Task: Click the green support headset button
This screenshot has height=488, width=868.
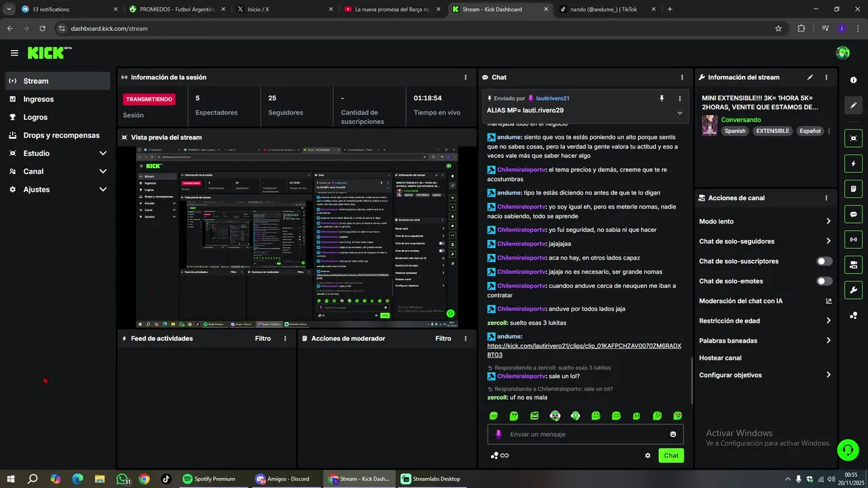Action: pos(847,449)
